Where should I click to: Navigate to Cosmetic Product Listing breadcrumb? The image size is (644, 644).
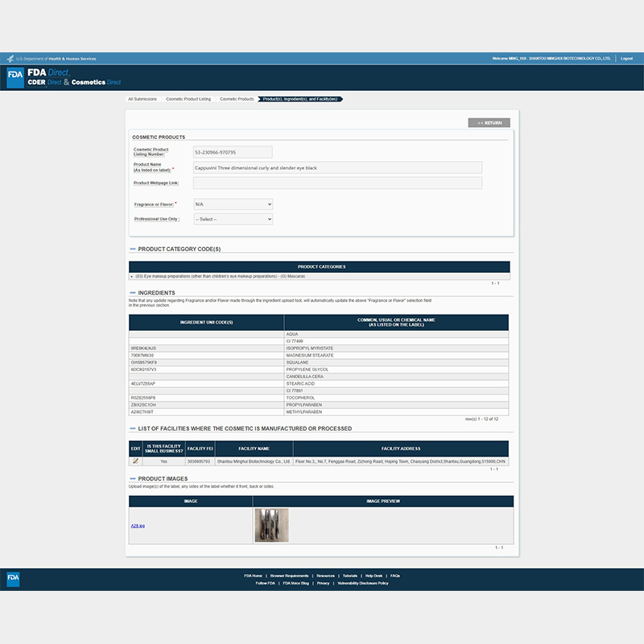pos(188,99)
